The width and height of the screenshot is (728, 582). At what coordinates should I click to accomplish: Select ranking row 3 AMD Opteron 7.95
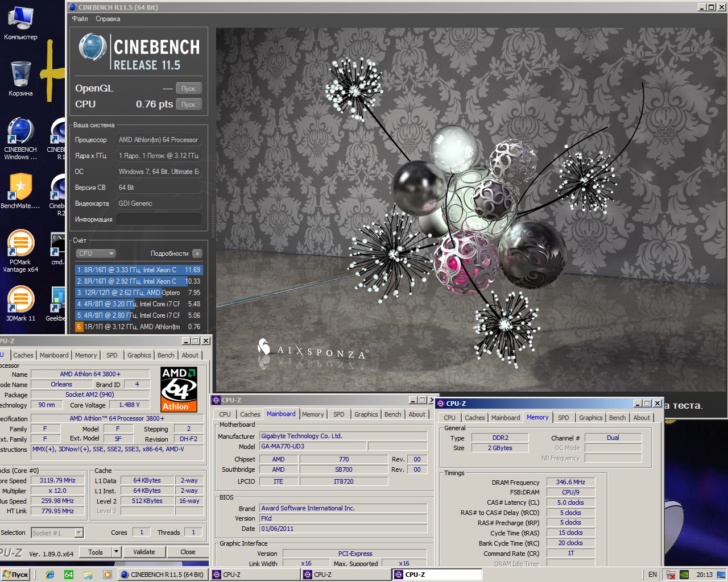(x=139, y=293)
